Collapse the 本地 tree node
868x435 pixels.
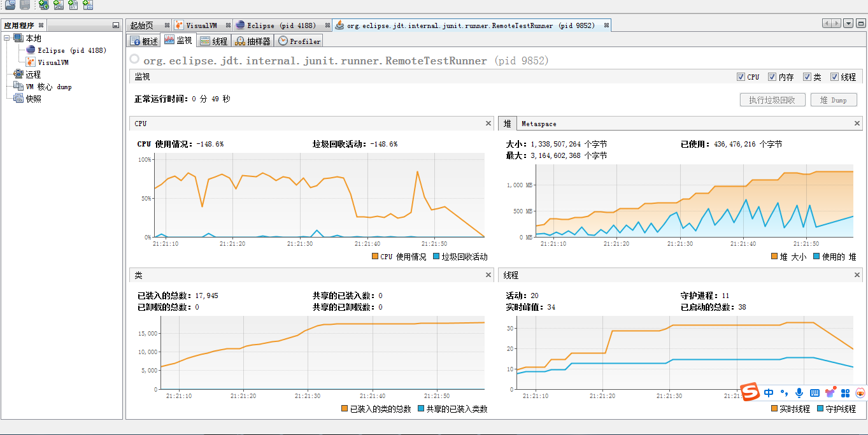tap(6, 38)
